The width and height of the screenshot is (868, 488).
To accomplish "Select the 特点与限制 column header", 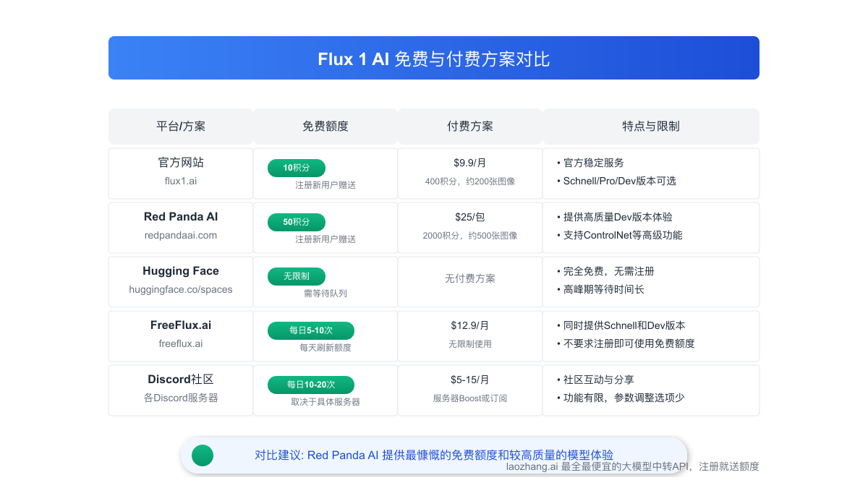I will (x=650, y=126).
